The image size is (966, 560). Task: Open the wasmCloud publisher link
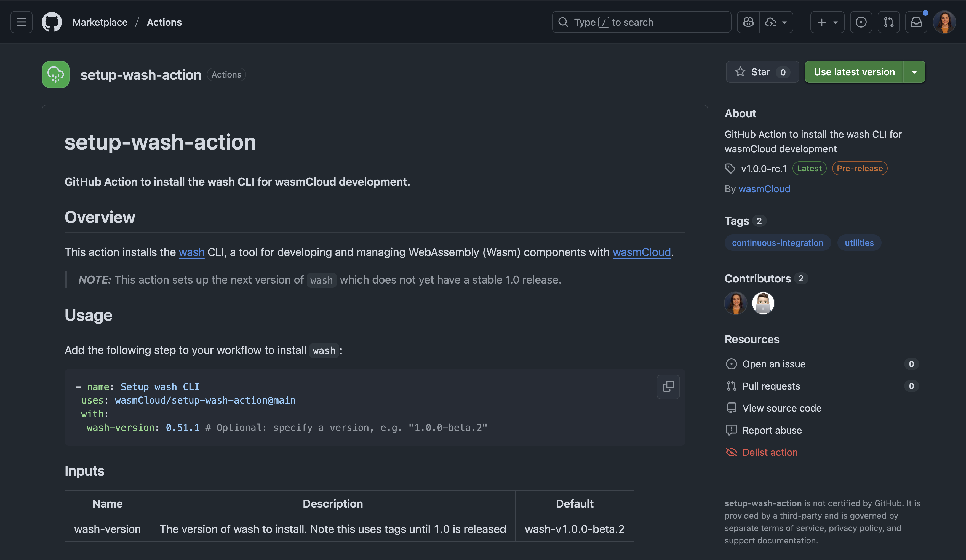coord(764,189)
